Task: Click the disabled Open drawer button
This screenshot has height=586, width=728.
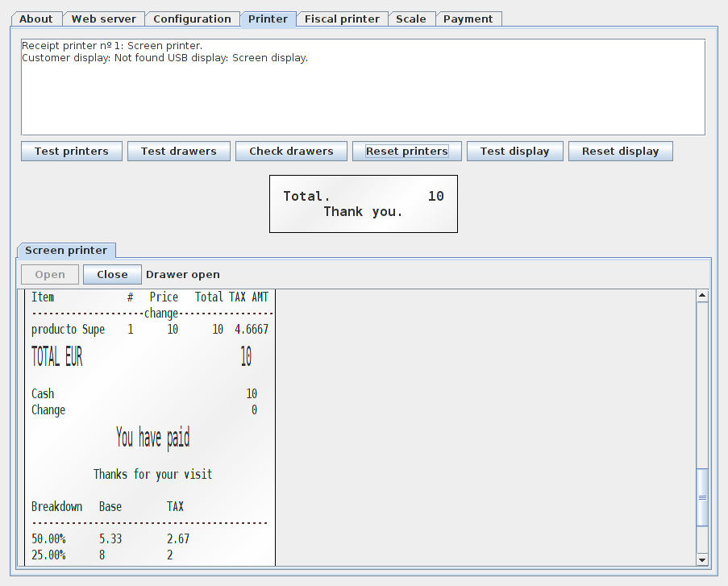Action: pyautogui.click(x=50, y=274)
